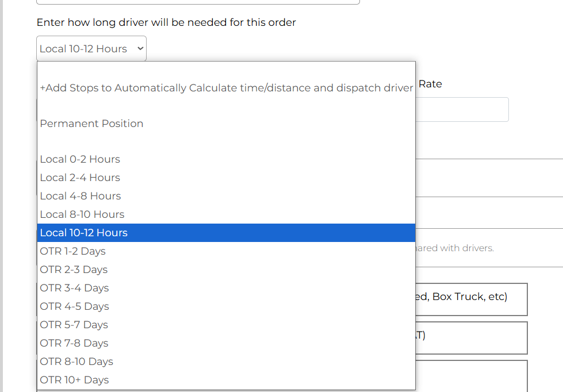The height and width of the screenshot is (392, 563).
Task: Pick Local 2-4 Hours from list
Action: pos(80,178)
